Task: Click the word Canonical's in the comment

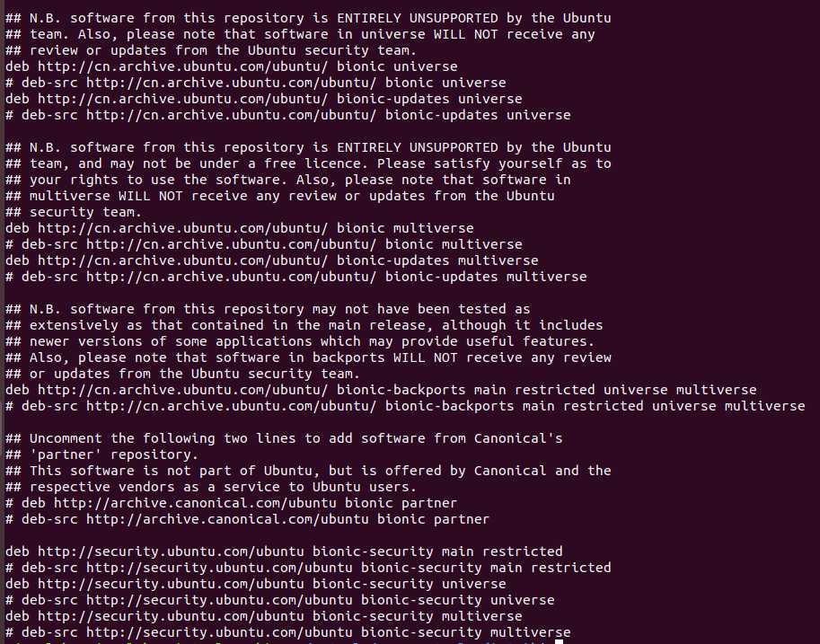Action: click(518, 438)
